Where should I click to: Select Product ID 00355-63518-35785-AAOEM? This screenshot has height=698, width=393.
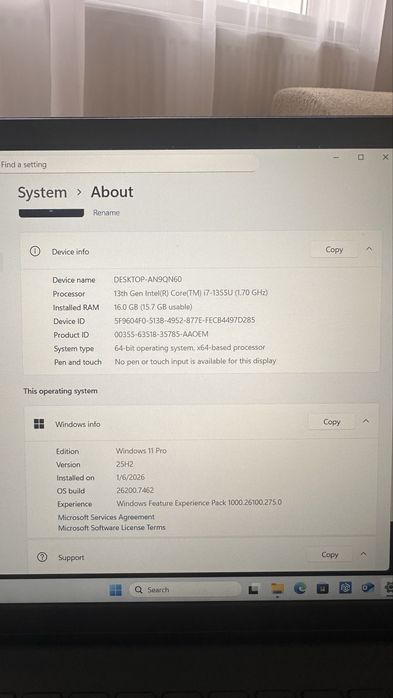[x=162, y=334]
